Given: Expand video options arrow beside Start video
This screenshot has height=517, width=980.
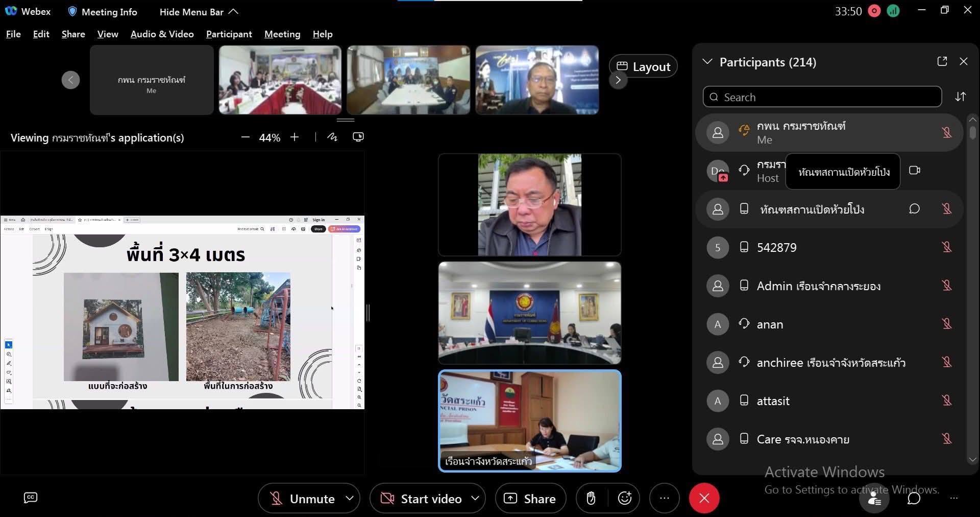Looking at the screenshot, I should tap(475, 498).
